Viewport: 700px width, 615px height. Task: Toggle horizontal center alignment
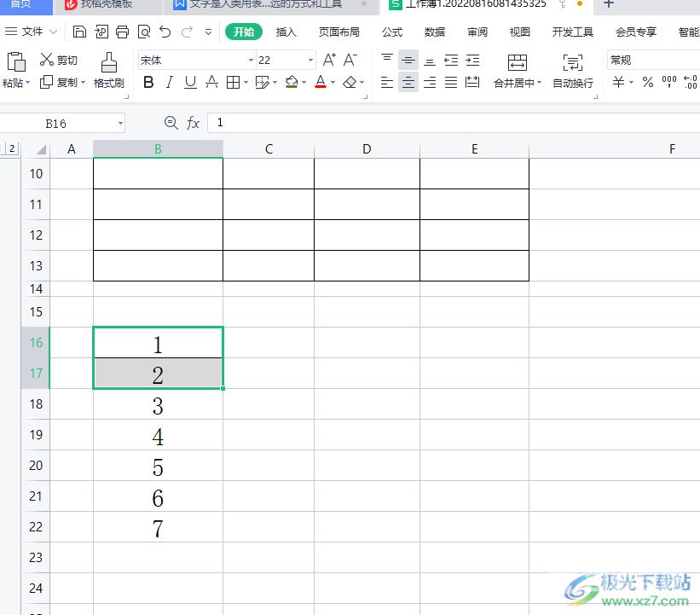408,82
